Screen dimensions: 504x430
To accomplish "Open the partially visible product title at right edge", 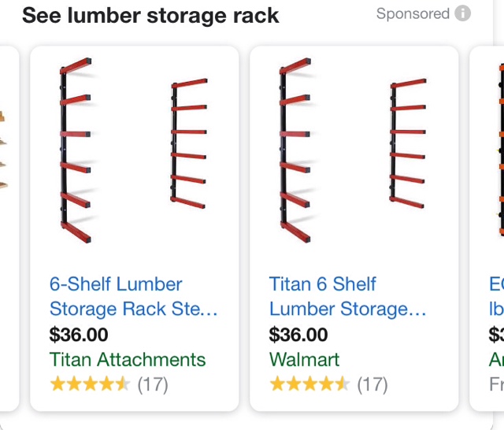I will pos(496,296).
